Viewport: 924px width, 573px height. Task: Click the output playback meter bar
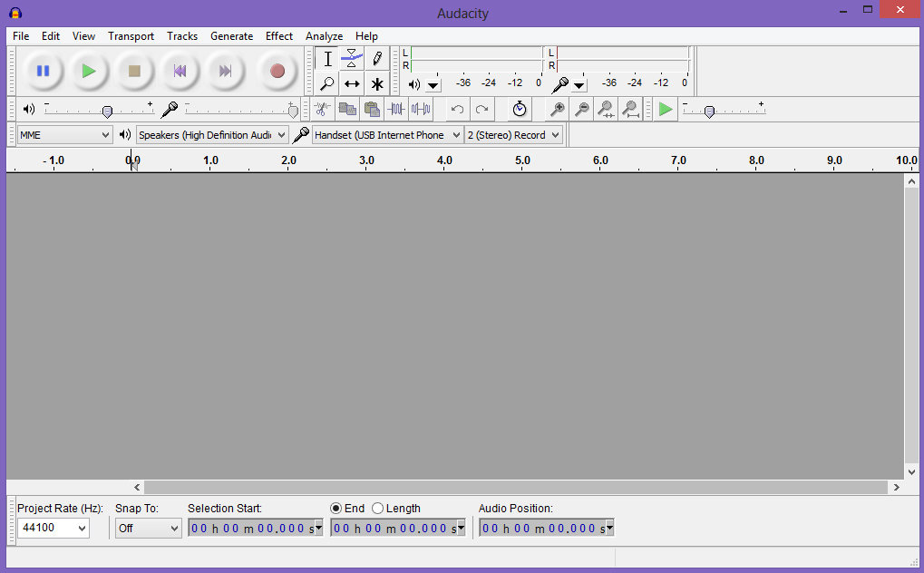pyautogui.click(x=476, y=59)
